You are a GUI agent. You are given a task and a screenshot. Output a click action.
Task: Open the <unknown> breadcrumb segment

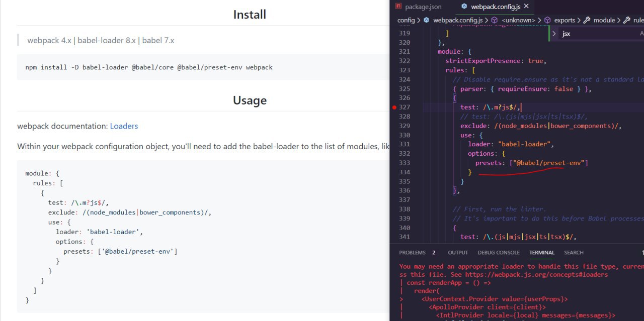(518, 20)
